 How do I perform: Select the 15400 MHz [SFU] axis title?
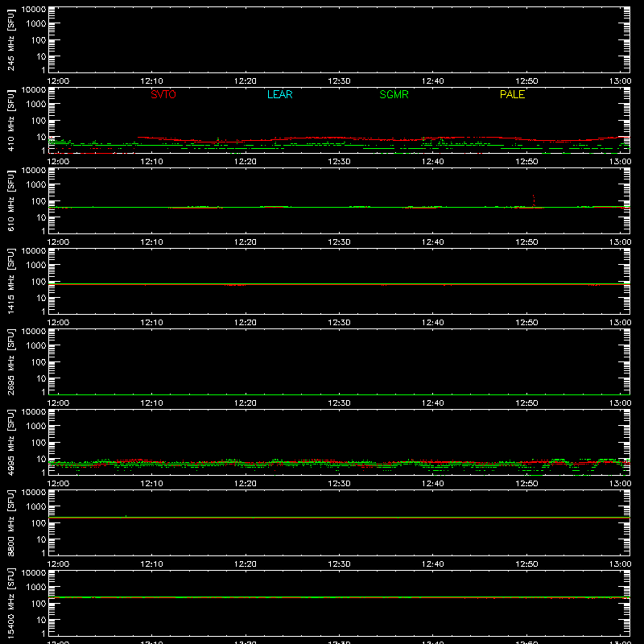(11, 603)
